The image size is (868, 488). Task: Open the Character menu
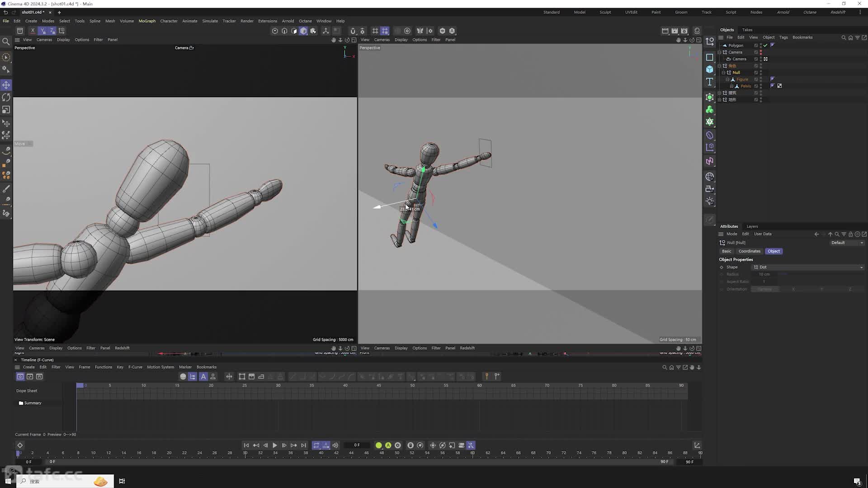pyautogui.click(x=169, y=21)
